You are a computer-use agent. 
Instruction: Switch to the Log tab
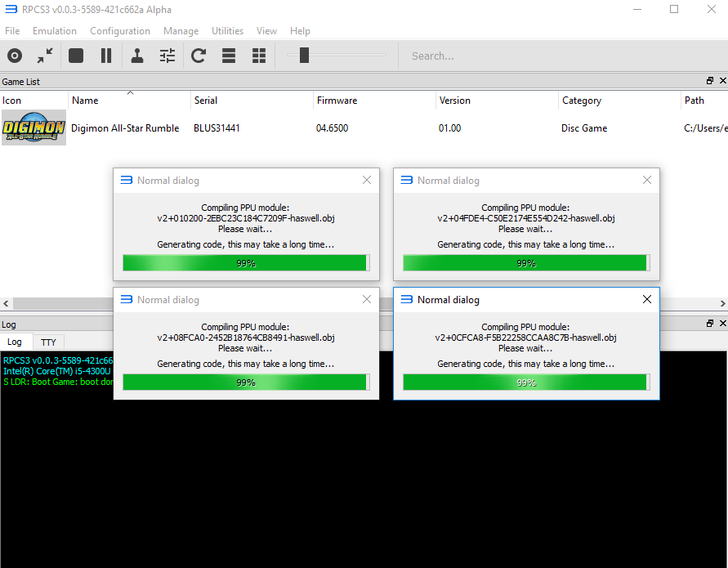(x=15, y=342)
